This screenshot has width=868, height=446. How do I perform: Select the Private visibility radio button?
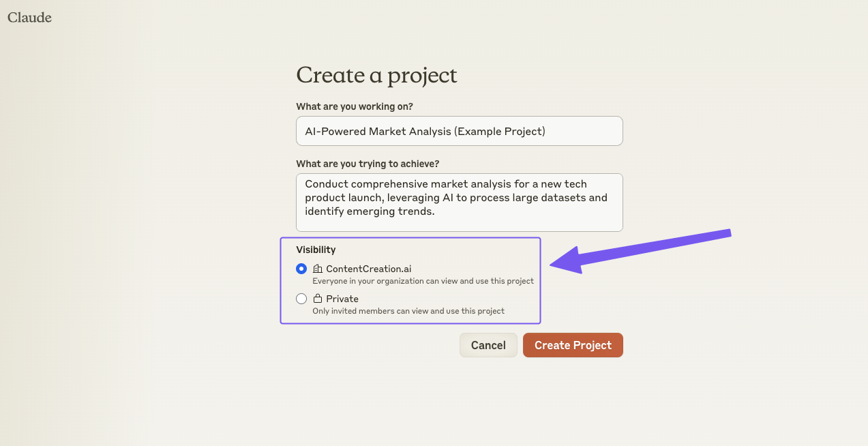point(301,299)
